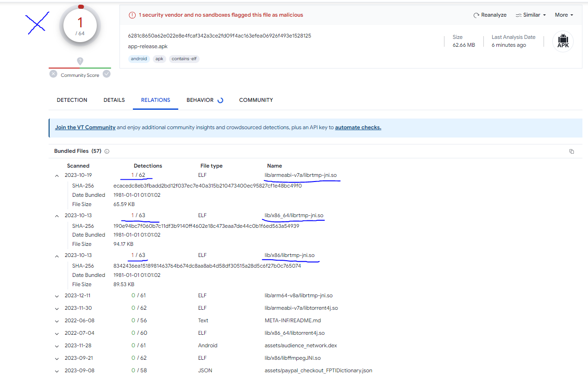Click the Scanned column header
Screen dimensions: 588x382
(x=78, y=166)
